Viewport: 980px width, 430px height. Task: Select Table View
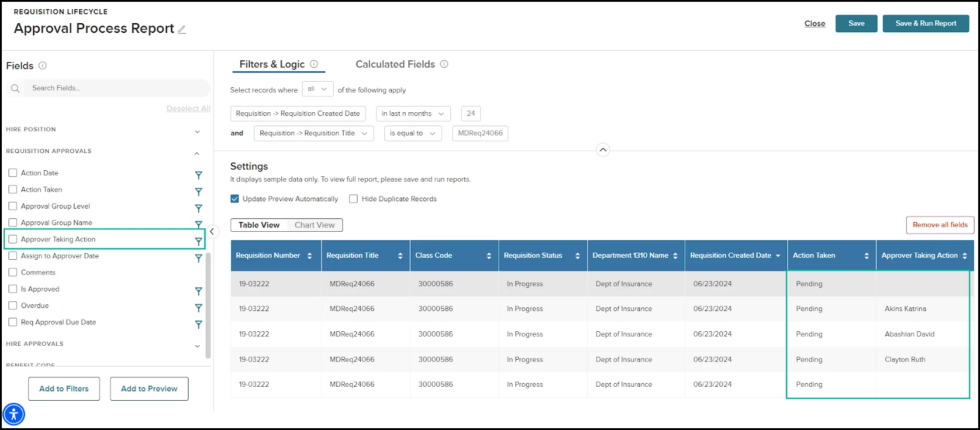click(259, 225)
